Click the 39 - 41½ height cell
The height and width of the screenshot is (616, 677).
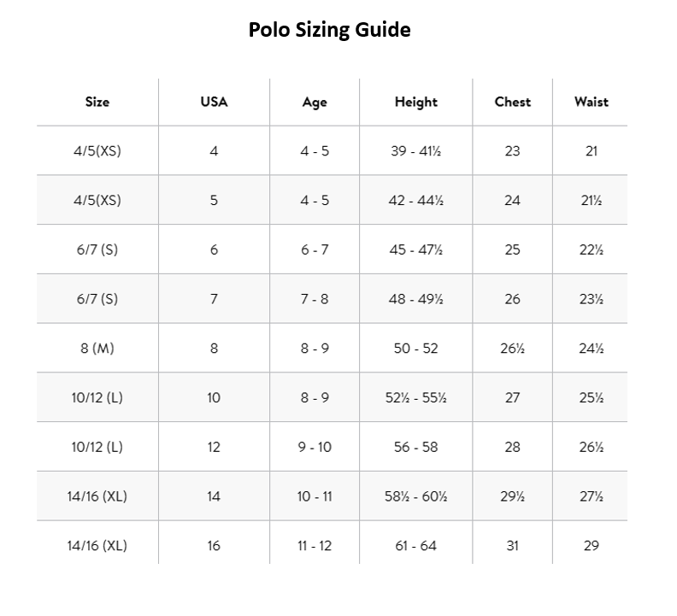(x=415, y=151)
